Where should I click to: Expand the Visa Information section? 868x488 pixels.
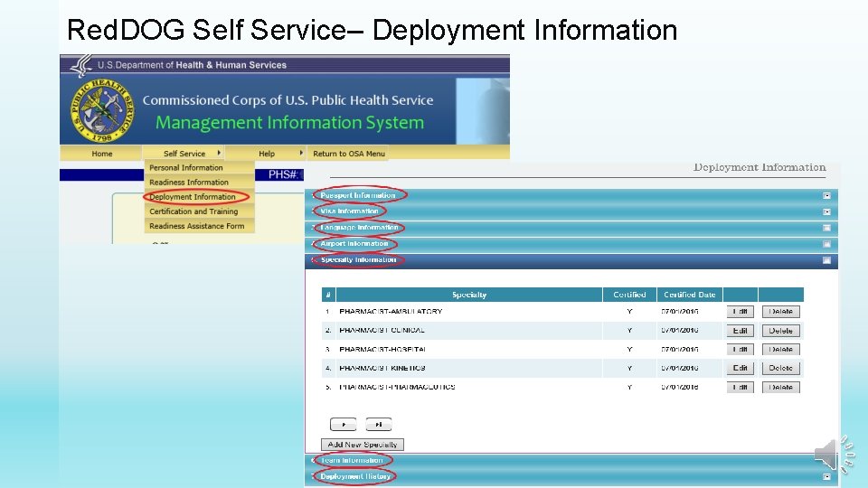[571, 211]
